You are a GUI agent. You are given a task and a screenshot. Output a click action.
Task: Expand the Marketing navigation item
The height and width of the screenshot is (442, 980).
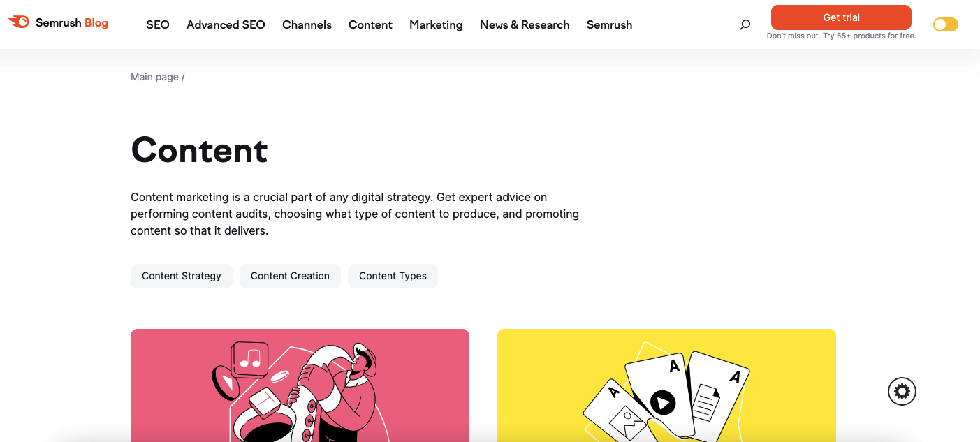click(436, 24)
